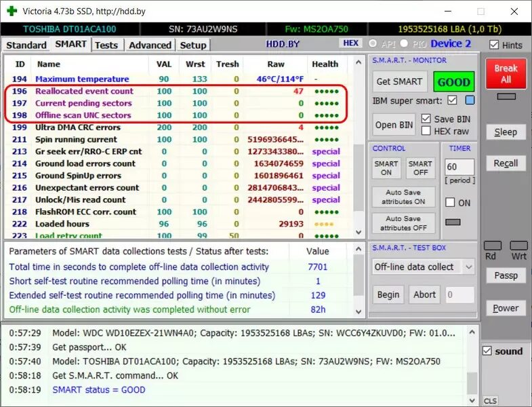Select the Reallocated event count row
Viewport: 532px width, 407px height.
pyautogui.click(x=176, y=91)
